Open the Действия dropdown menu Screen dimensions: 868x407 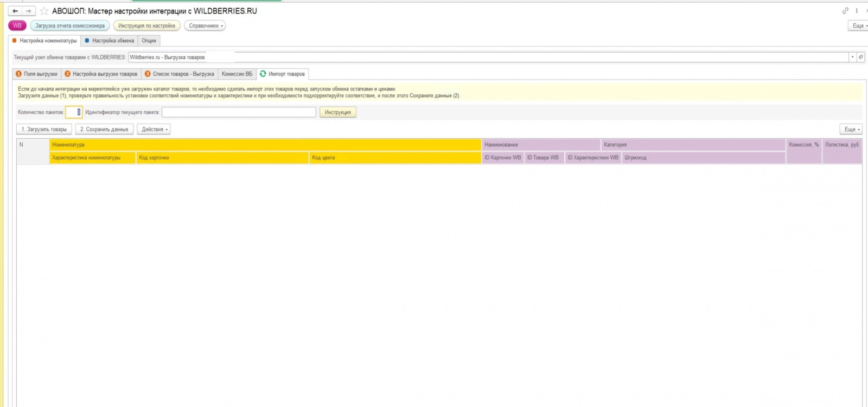[154, 130]
